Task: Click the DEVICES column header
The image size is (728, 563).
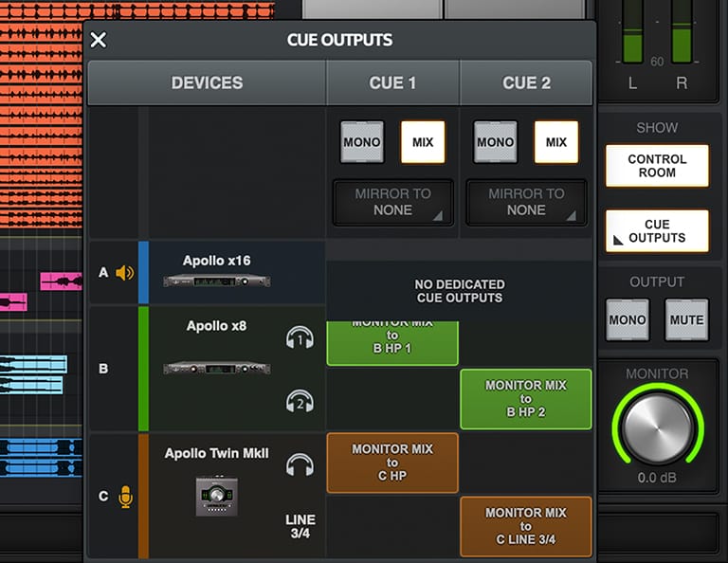Action: click(x=207, y=83)
